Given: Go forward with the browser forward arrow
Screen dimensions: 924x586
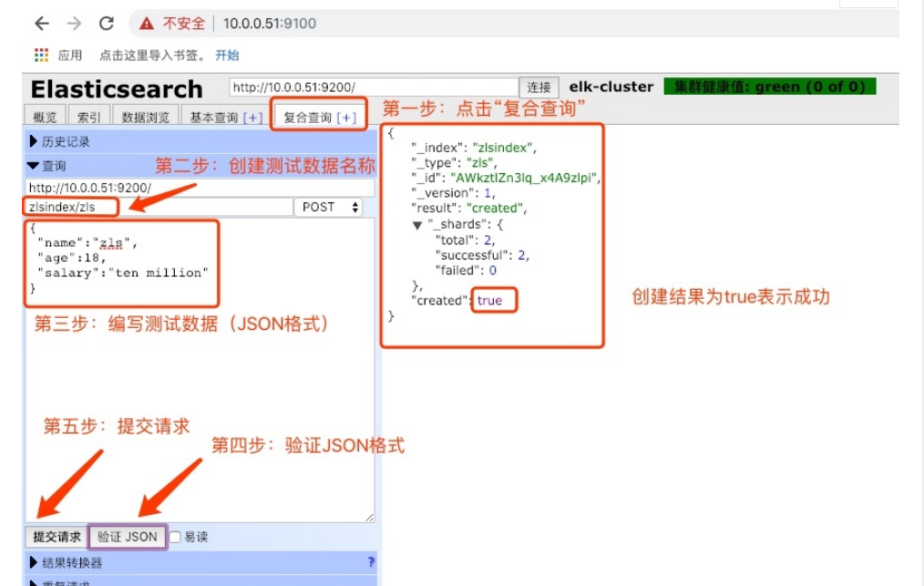Looking at the screenshot, I should pos(74,24).
